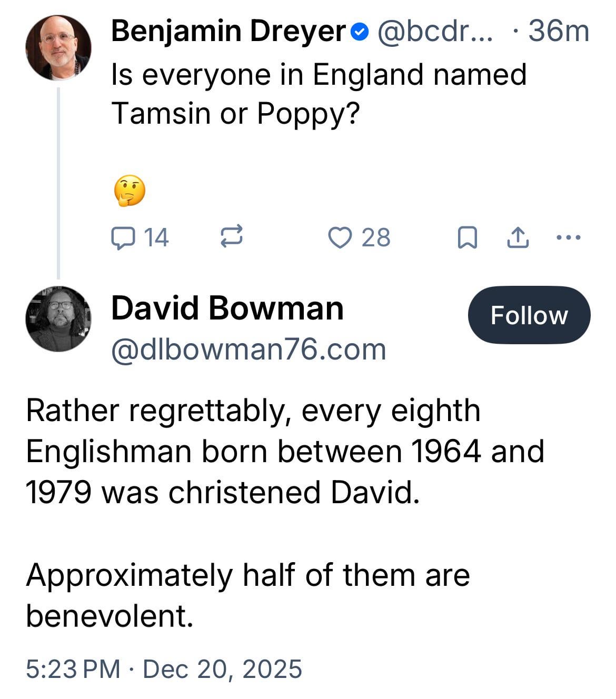Image resolution: width=616 pixels, height=699 pixels.
Task: Click the blue verified badge
Action: pyautogui.click(x=359, y=33)
